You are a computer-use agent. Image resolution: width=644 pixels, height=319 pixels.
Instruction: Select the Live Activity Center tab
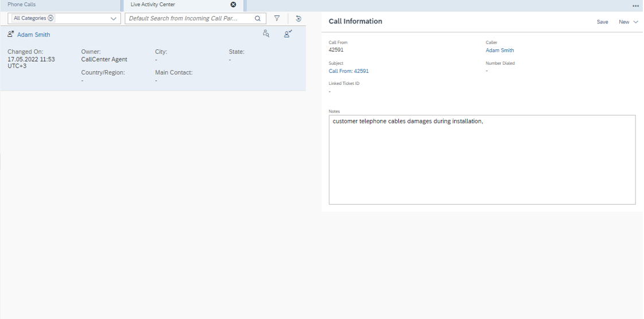click(153, 5)
